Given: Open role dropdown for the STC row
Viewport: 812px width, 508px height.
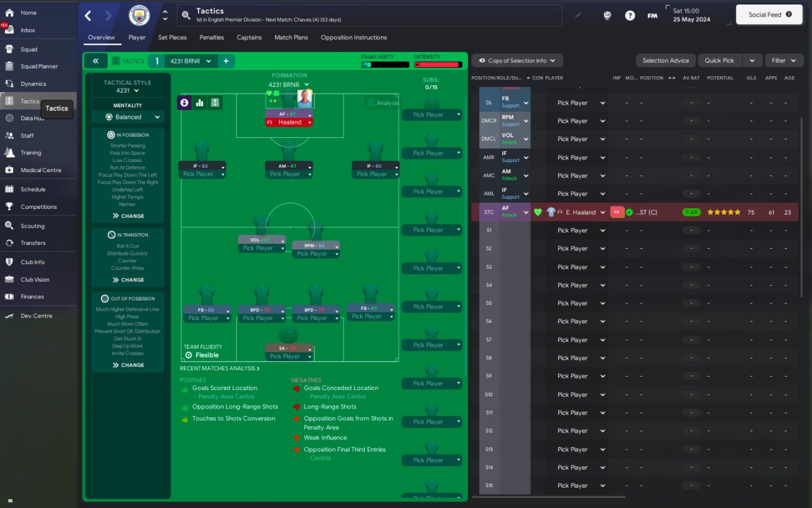Looking at the screenshot, I should click(526, 212).
